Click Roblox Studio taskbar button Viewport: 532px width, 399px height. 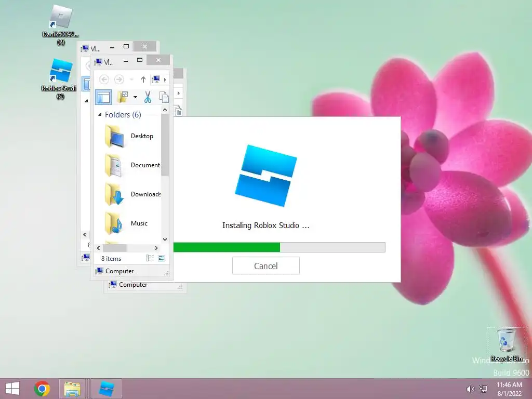click(106, 389)
